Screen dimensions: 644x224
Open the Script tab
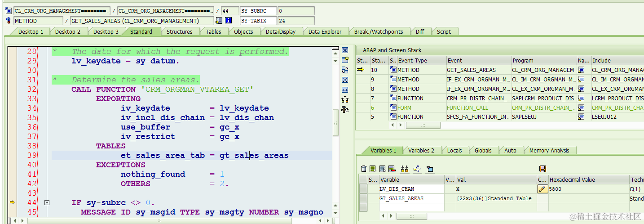point(444,31)
